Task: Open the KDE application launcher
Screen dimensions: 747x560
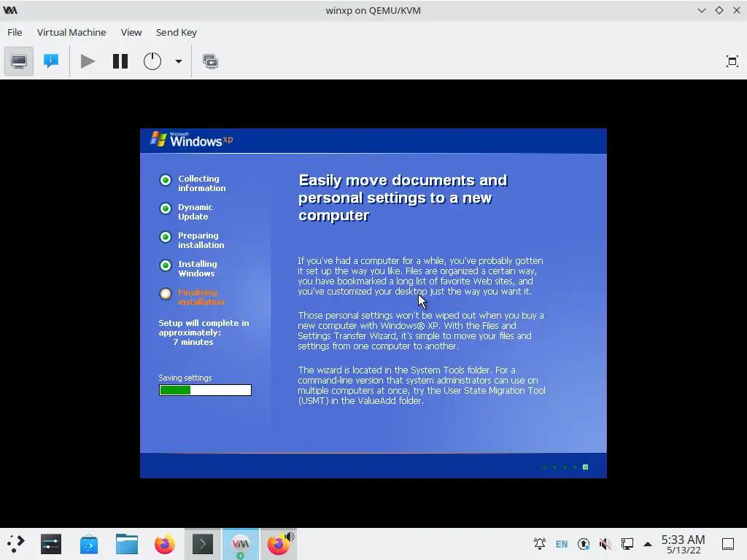Action: 16,544
